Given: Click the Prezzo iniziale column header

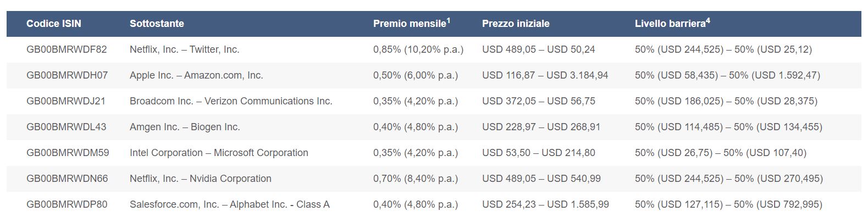Looking at the screenshot, I should click(516, 24).
